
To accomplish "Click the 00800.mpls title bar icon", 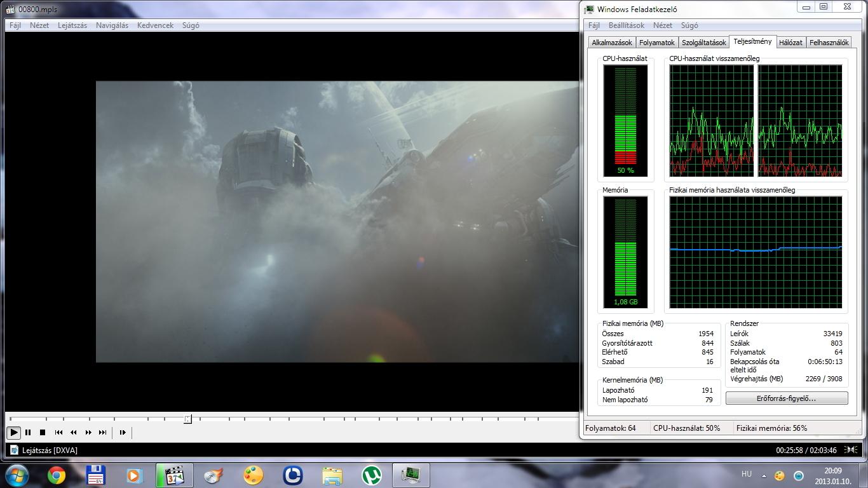I will point(10,10).
